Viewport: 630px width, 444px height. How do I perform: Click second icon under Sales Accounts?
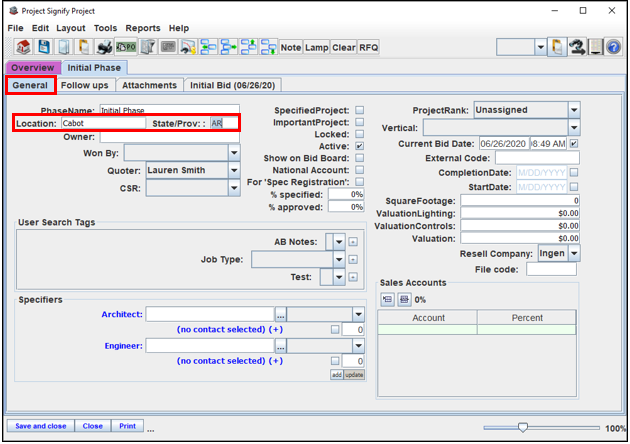tap(404, 299)
